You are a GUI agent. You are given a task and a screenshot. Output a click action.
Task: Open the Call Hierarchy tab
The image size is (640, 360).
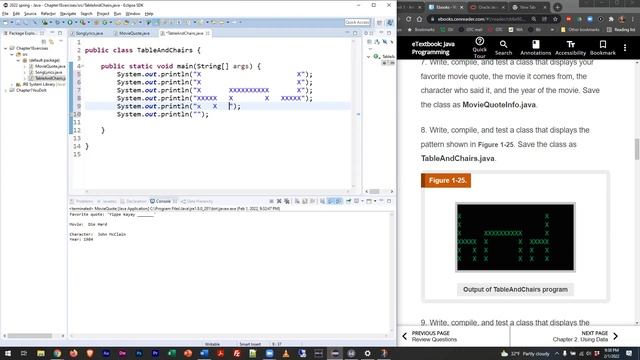tap(198, 201)
